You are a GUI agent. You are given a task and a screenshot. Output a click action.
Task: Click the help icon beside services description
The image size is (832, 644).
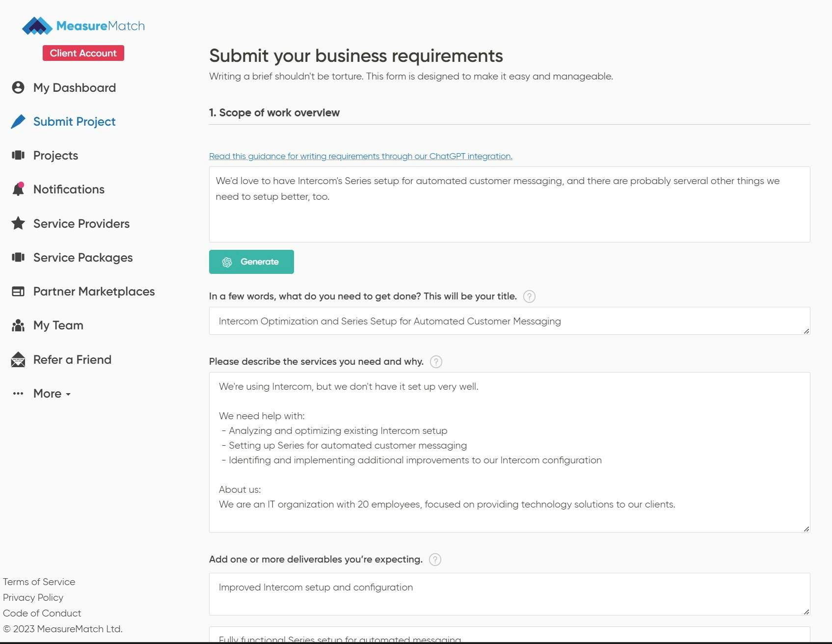point(436,362)
